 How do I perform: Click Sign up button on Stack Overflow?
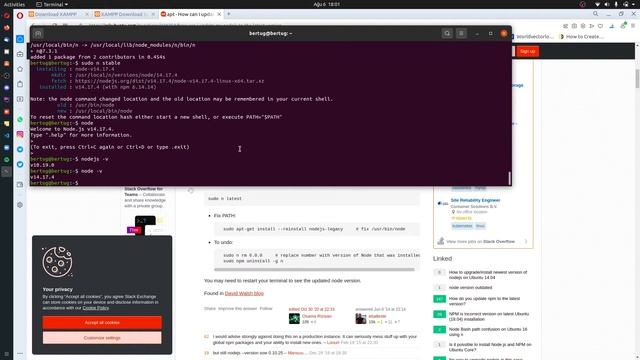point(527,51)
